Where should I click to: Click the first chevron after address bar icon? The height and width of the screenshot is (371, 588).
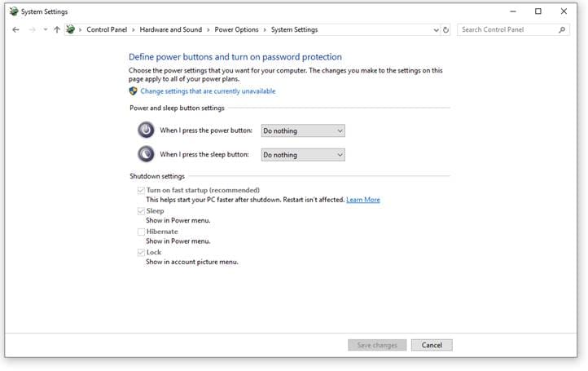pyautogui.click(x=81, y=29)
